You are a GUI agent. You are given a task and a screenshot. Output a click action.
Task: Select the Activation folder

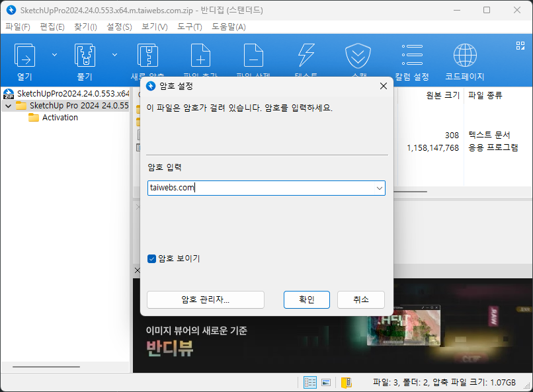pyautogui.click(x=54, y=118)
